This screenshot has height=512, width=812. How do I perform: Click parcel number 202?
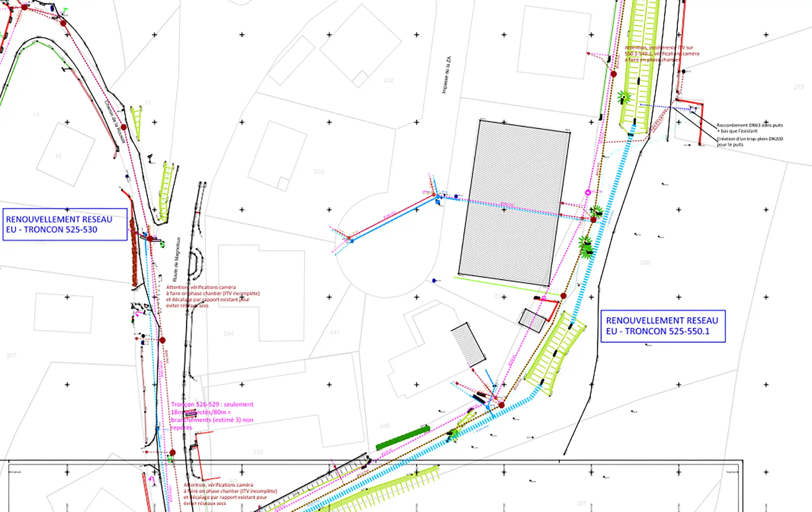tap(389, 80)
